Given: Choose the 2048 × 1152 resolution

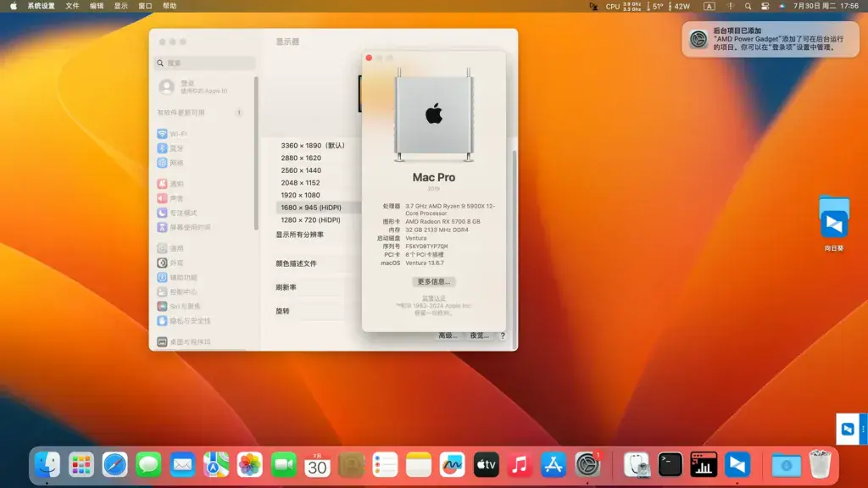Looking at the screenshot, I should coord(301,183).
